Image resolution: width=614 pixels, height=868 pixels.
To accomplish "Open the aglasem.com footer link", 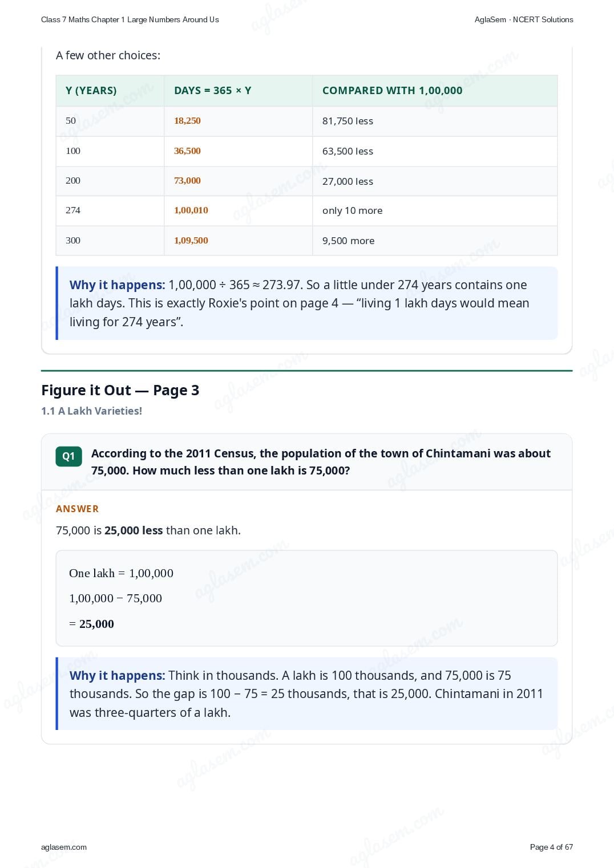I will coord(64,847).
